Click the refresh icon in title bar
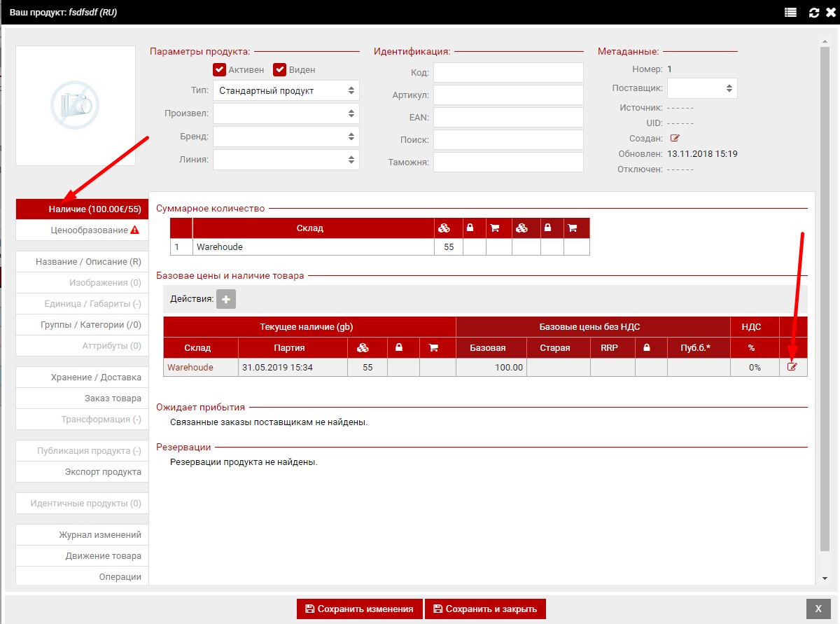Image resolution: width=840 pixels, height=624 pixels. coord(813,13)
